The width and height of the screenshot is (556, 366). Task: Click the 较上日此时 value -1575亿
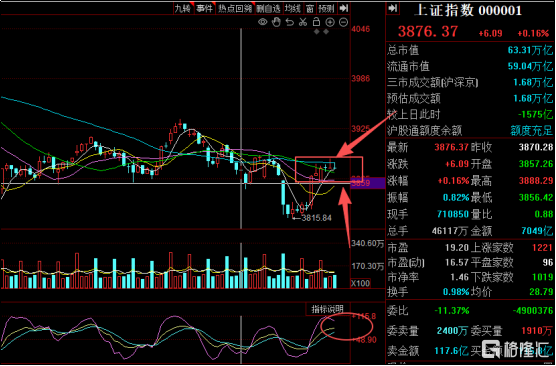[535, 115]
